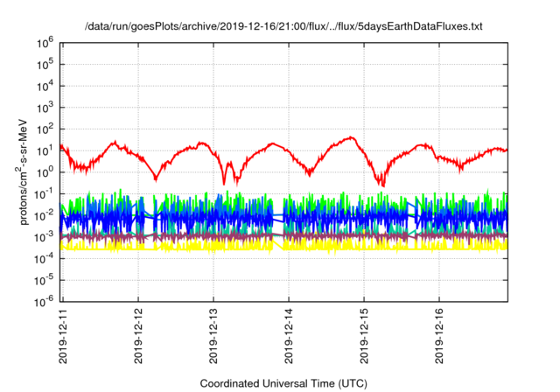Click the 10^-2 y-axis tick label
This screenshot has width=560, height=392.
(44, 216)
